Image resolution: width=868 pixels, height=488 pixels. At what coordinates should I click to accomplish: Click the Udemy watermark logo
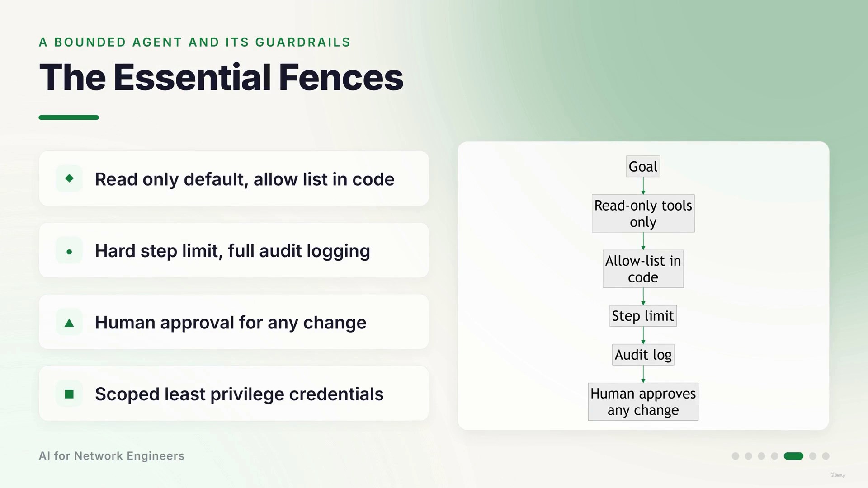[x=838, y=475]
